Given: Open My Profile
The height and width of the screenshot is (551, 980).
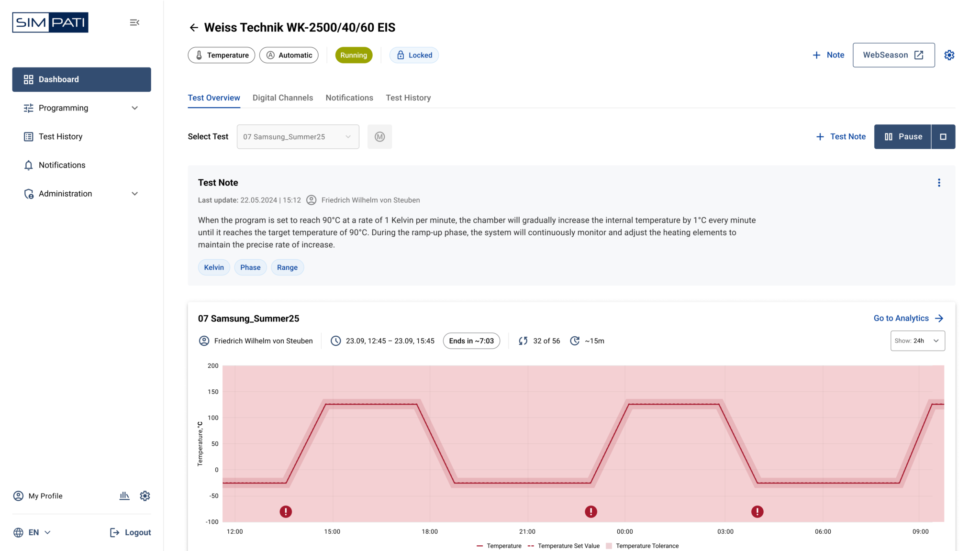Looking at the screenshot, I should pyautogui.click(x=38, y=496).
